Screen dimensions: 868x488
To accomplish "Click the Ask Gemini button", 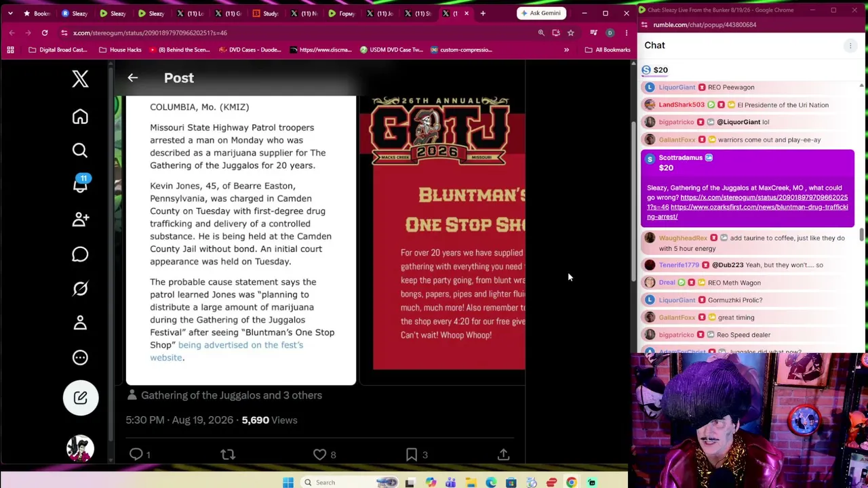I will coord(541,14).
